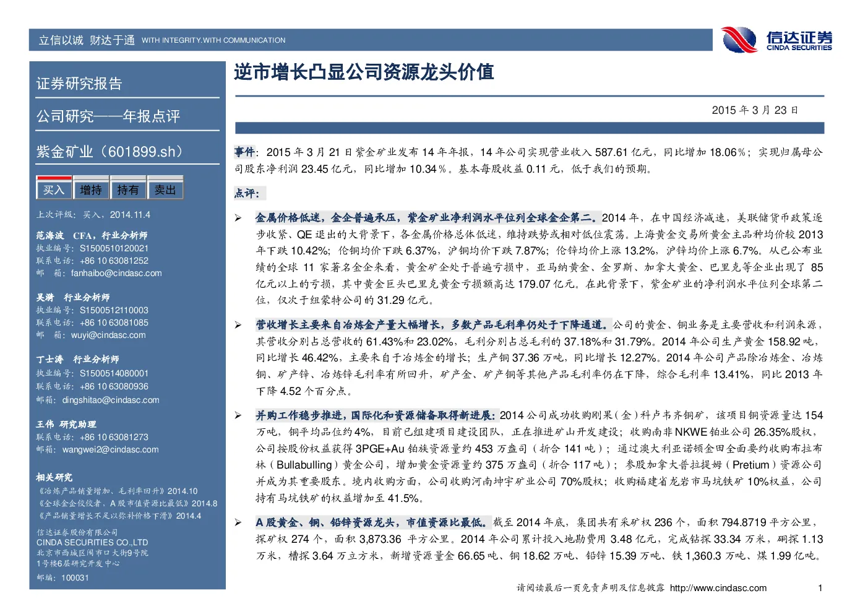The width and height of the screenshot is (868, 614).
Task: Click bullet arrow beside A 股黄金 paragraph
Action: click(x=238, y=522)
